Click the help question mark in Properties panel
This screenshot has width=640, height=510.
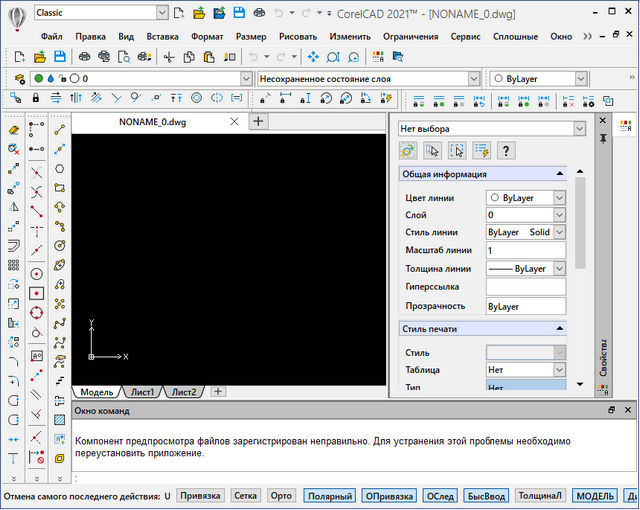pyautogui.click(x=506, y=151)
